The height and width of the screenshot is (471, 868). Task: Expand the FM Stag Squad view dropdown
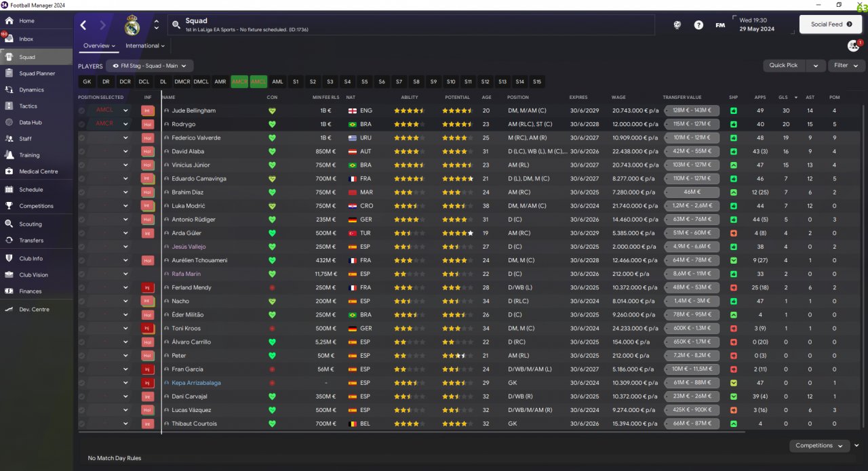coord(151,66)
